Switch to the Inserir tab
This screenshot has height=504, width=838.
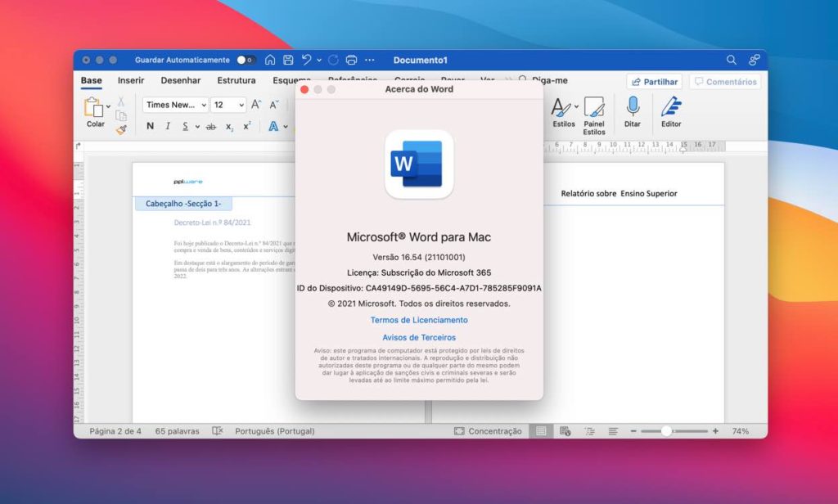[131, 80]
